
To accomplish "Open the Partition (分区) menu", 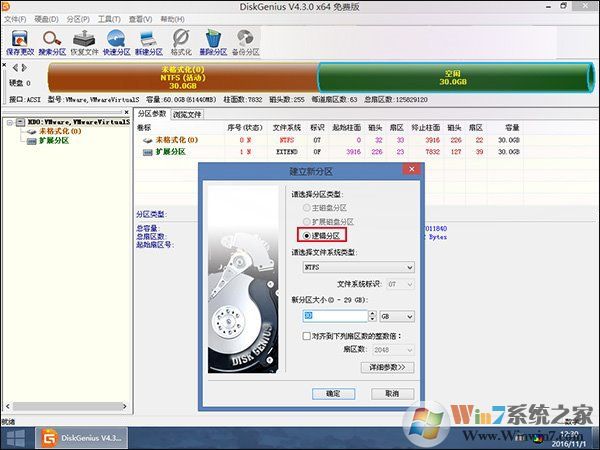I will tap(78, 19).
